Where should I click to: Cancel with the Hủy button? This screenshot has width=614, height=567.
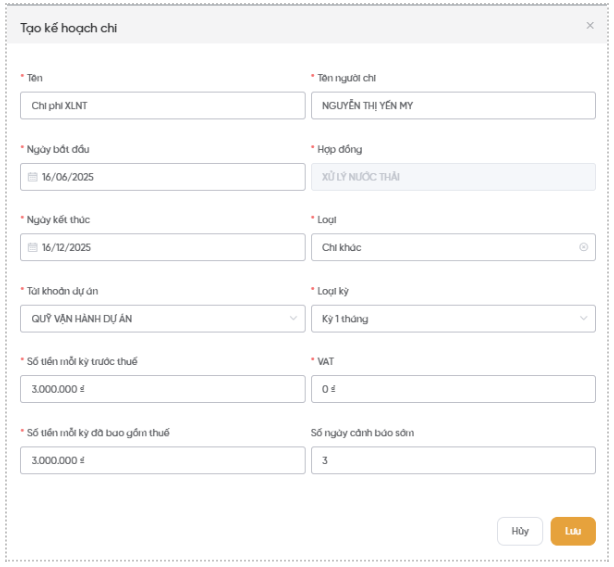coord(520,531)
